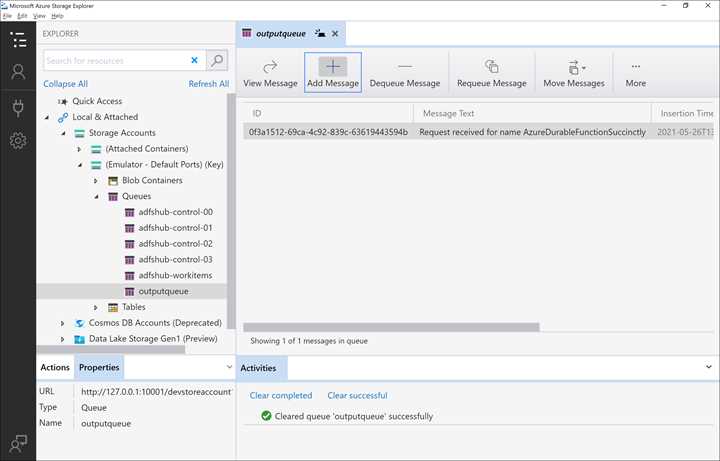Open the Connect plug icon in the sidebar

click(18, 108)
